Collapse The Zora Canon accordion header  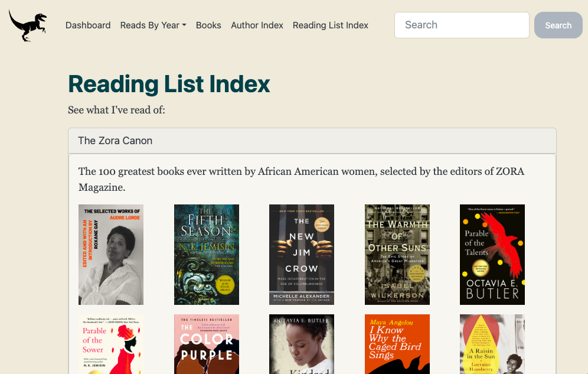tap(312, 141)
